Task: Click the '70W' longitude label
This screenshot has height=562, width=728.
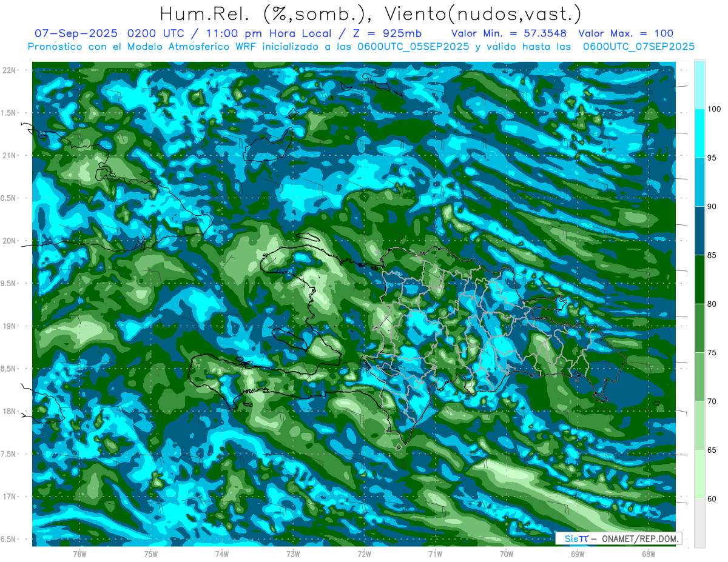Action: (507, 554)
